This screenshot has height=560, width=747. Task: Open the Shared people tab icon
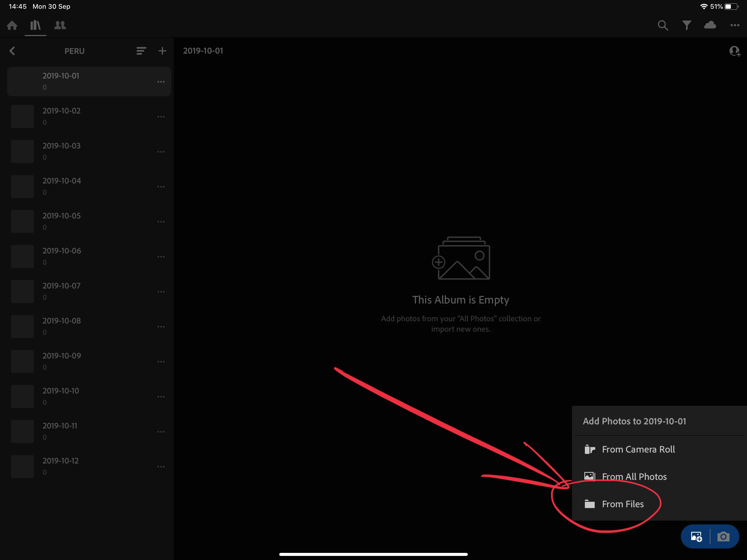60,25
